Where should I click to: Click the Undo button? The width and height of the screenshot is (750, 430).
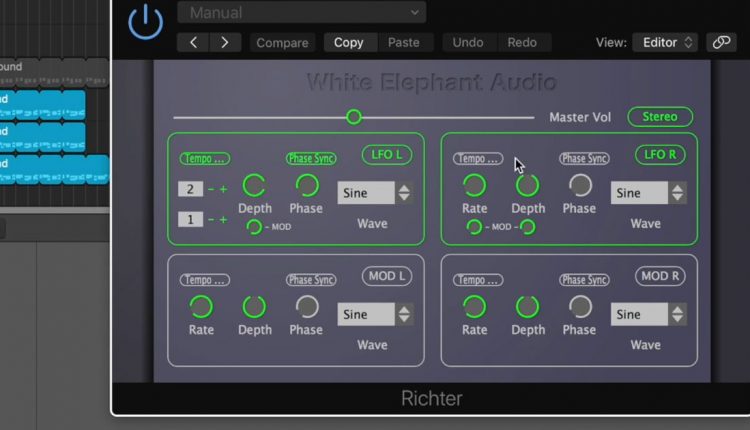[x=468, y=43]
